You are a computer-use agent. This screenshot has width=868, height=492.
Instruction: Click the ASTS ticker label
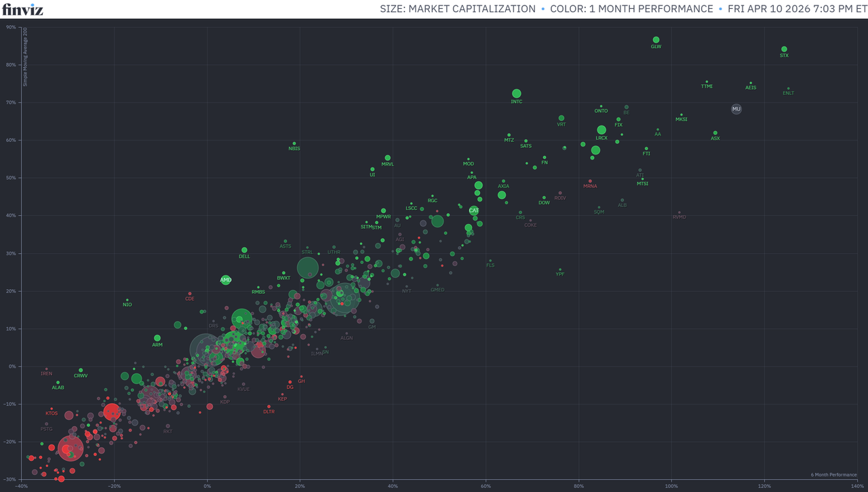pyautogui.click(x=285, y=246)
